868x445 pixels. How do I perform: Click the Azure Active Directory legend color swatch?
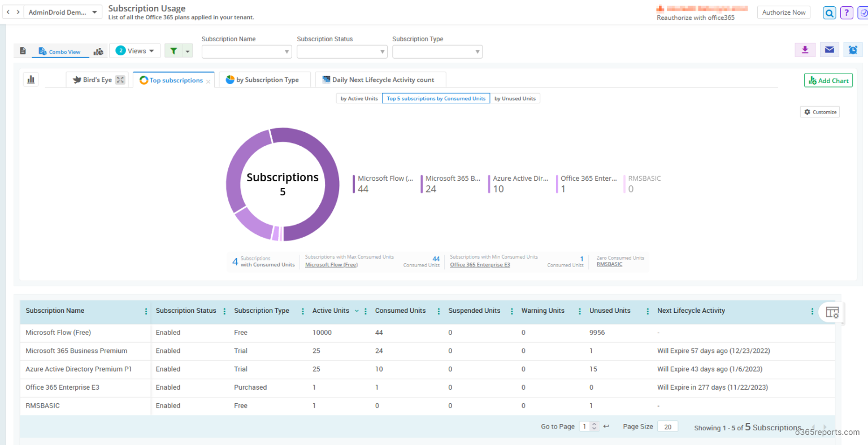[x=489, y=184]
